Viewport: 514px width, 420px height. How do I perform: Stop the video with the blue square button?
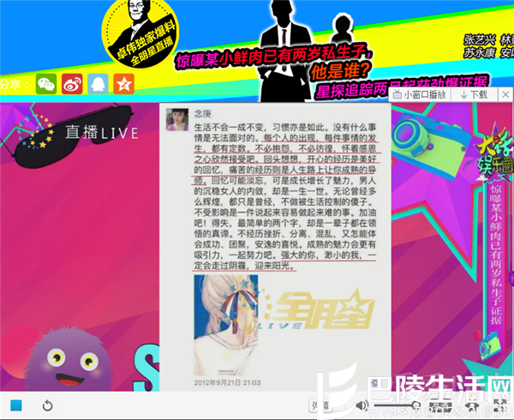click(x=16, y=405)
